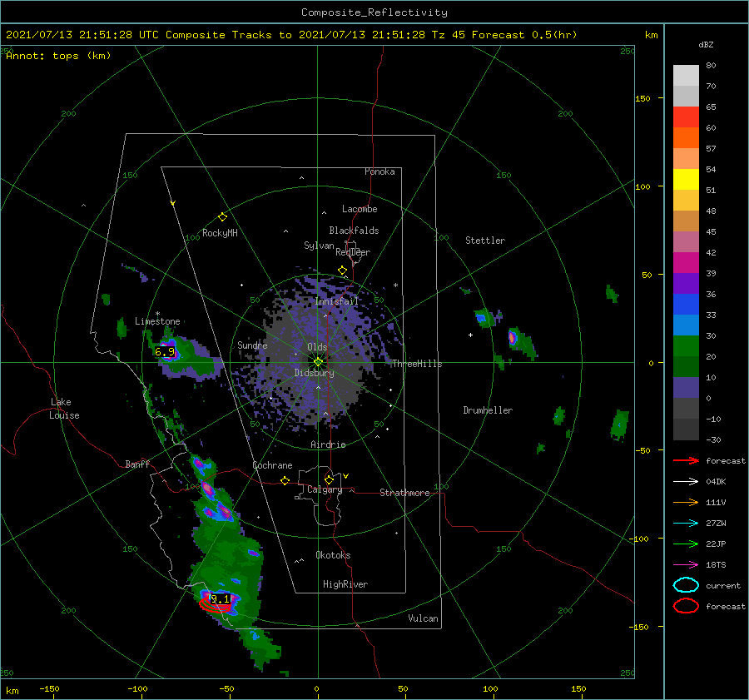Click the Red Deer label

[x=353, y=252]
